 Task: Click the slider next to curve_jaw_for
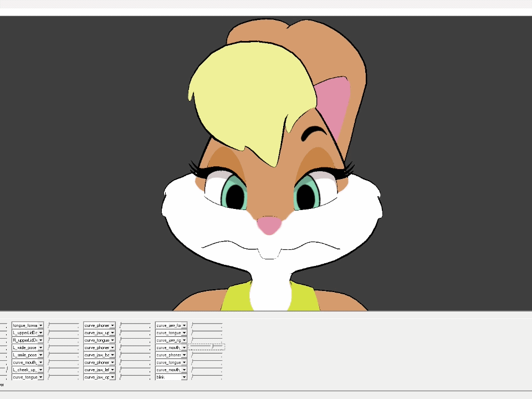(207, 325)
